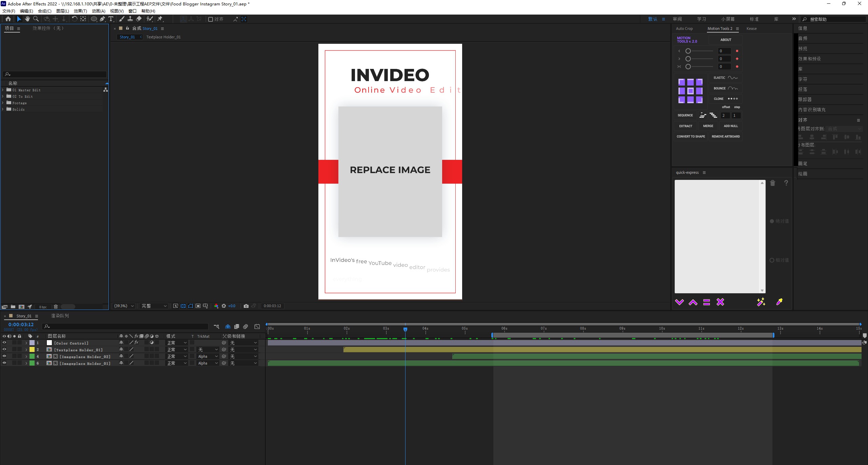Click the quick-express magic wand icon
Screen dimensions: 868x465
pyautogui.click(x=761, y=302)
